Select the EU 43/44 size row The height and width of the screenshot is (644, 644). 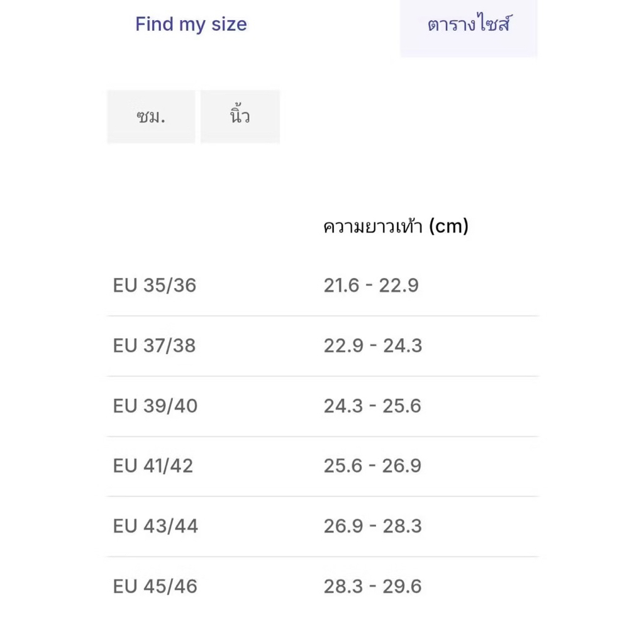[x=323, y=526]
